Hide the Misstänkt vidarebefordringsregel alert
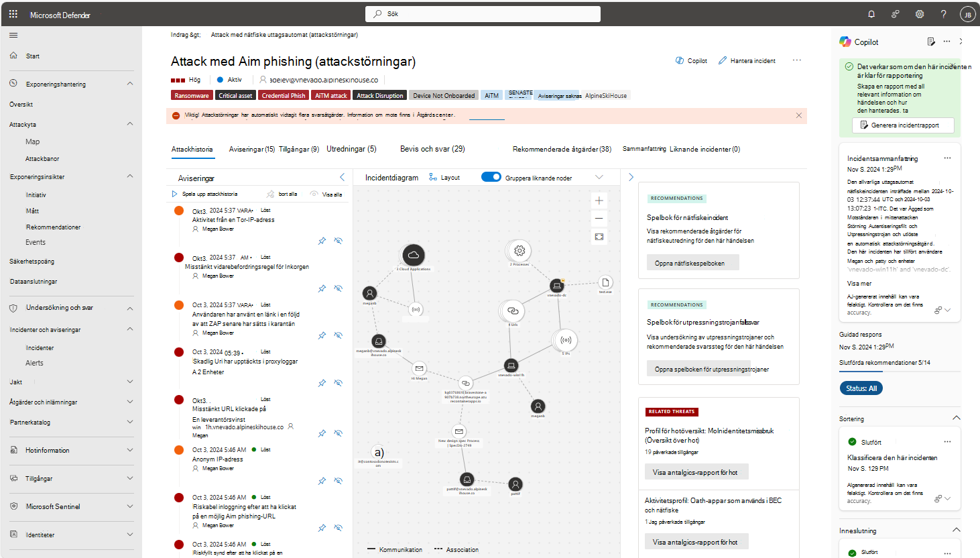The width and height of the screenshot is (980, 558). (x=339, y=288)
